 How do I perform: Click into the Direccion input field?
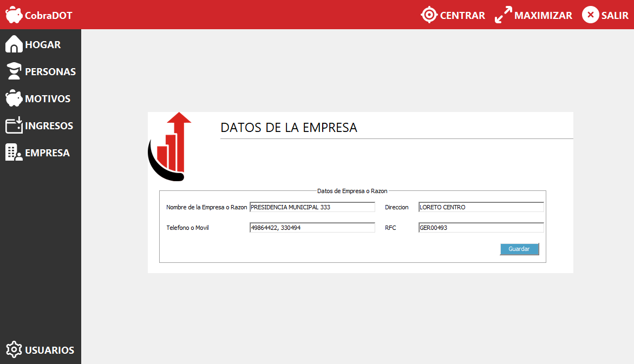[481, 207]
